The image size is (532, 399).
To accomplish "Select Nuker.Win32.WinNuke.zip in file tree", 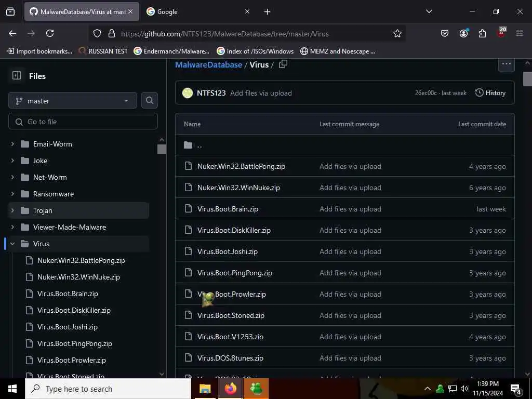I will click(78, 277).
